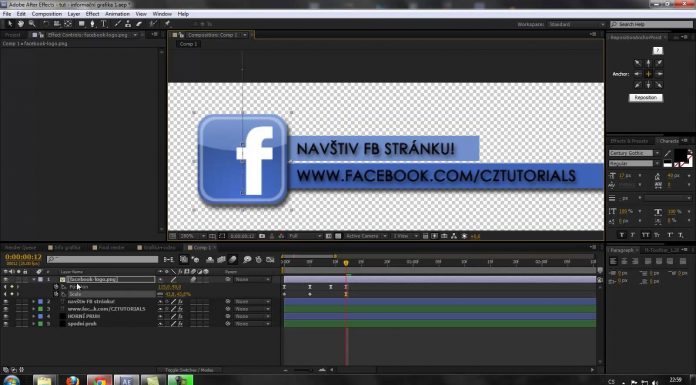Click the current time indicator marker
696x385 pixels.
pos(346,263)
